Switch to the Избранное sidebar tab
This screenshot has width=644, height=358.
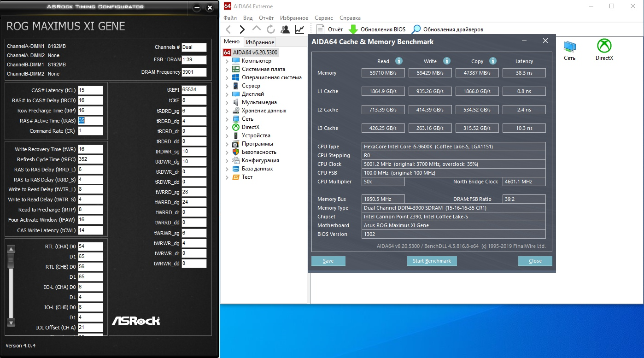260,42
